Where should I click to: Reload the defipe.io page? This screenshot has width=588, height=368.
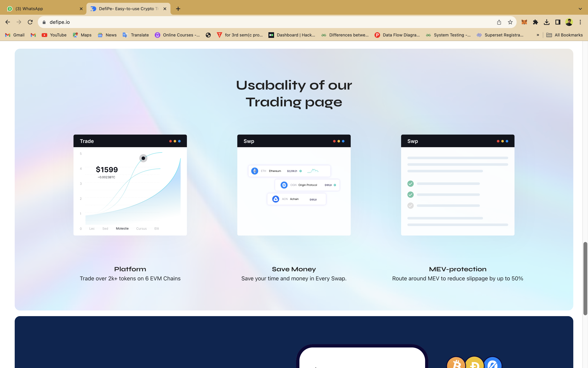pyautogui.click(x=30, y=22)
